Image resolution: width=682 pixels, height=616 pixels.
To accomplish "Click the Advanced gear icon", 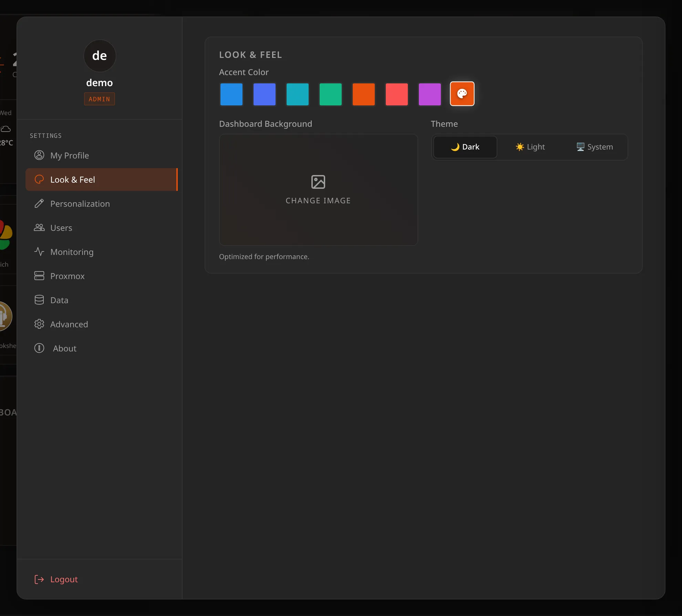I will coord(39,324).
